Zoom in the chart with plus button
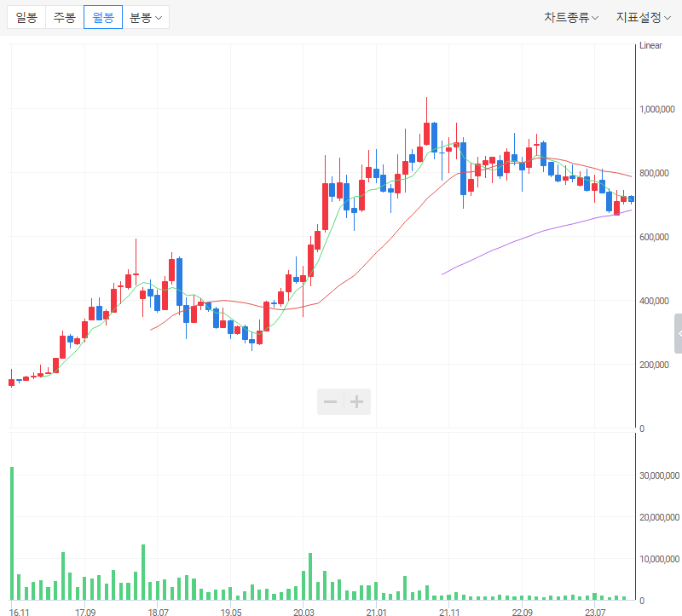This screenshot has height=616, width=682. 357,401
